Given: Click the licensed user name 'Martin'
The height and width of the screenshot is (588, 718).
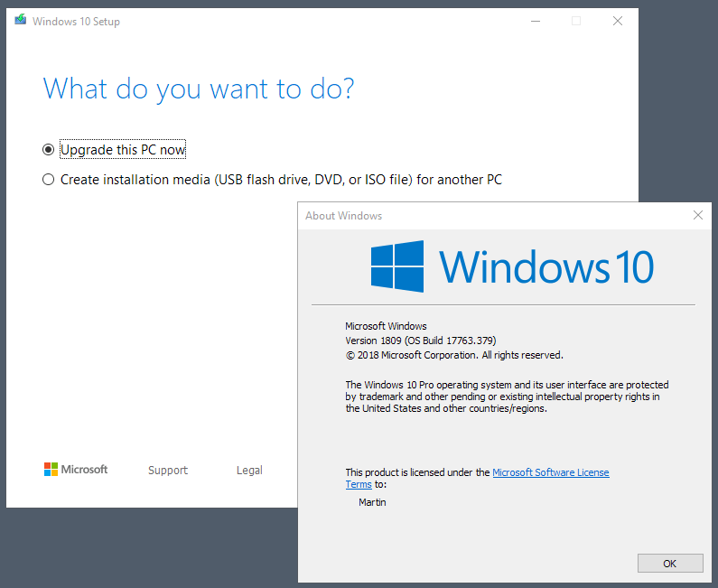Looking at the screenshot, I should pos(372,502).
